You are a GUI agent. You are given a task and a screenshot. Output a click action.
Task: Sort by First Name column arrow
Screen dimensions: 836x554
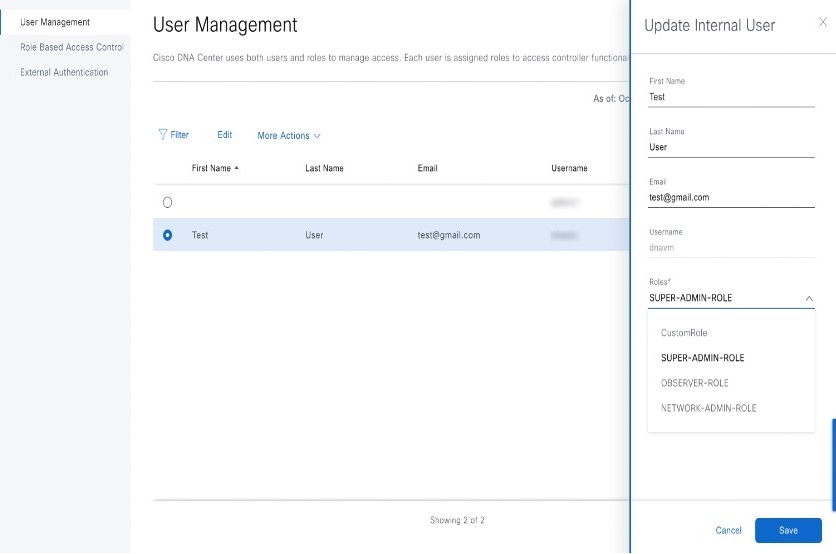236,168
